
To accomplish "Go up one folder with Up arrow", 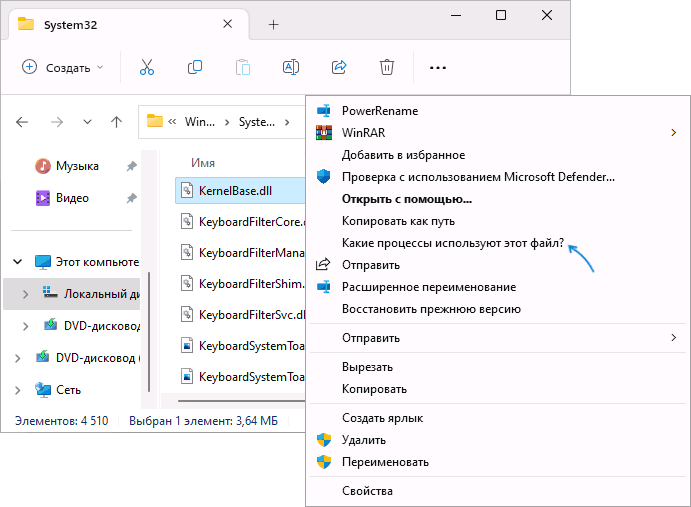I will point(116,122).
